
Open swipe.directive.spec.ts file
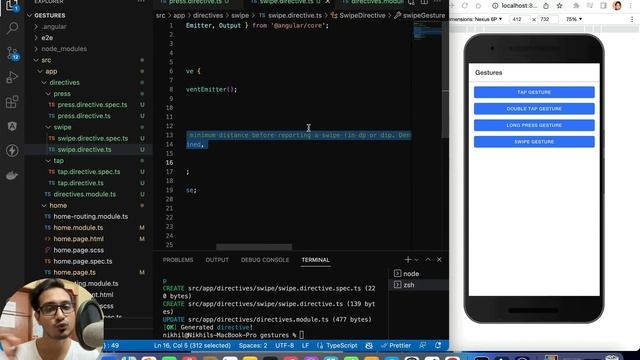click(93, 138)
